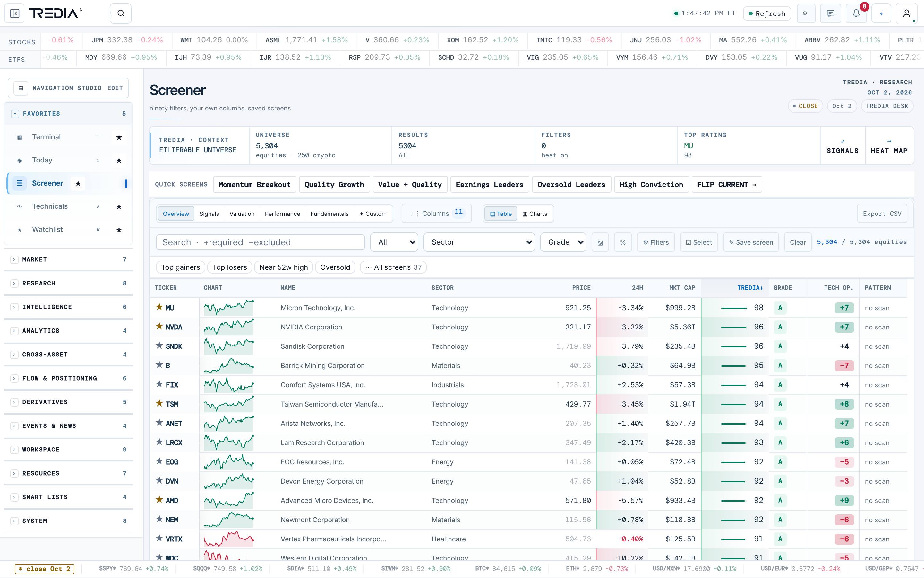Viewport: 924px width, 578px height.
Task: Click the Export CSV button
Action: tap(882, 214)
